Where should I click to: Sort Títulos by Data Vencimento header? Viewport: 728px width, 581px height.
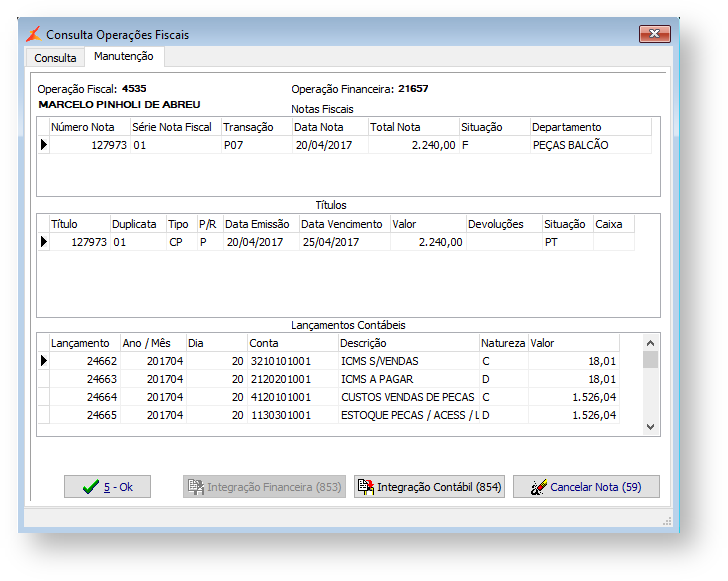pos(342,224)
